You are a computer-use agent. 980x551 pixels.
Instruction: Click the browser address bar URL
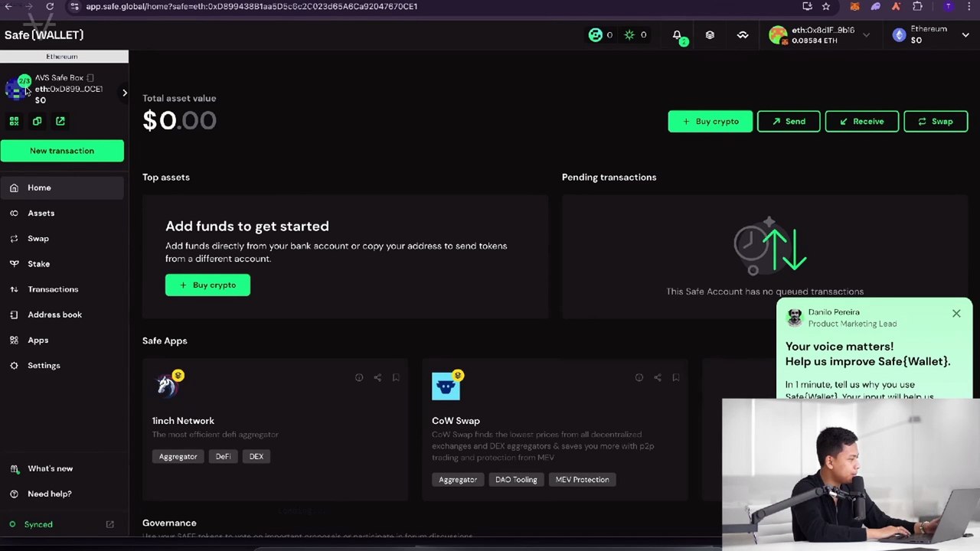click(x=252, y=6)
